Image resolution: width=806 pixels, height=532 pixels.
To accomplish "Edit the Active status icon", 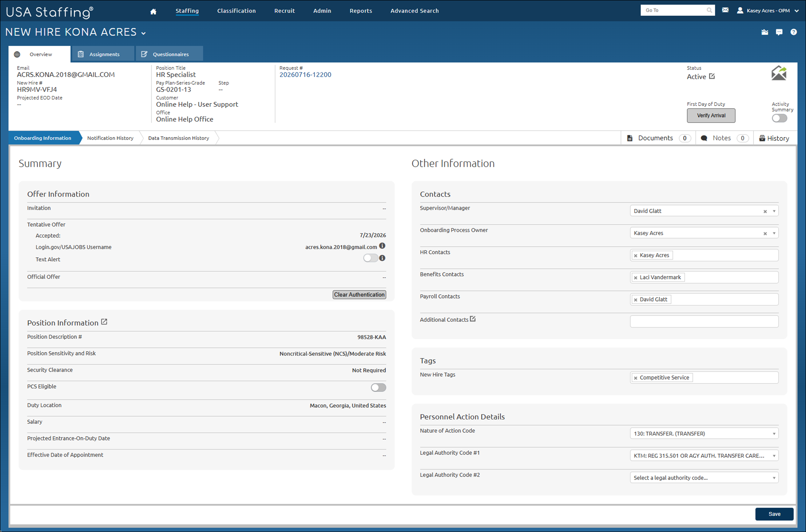I will pyautogui.click(x=712, y=76).
